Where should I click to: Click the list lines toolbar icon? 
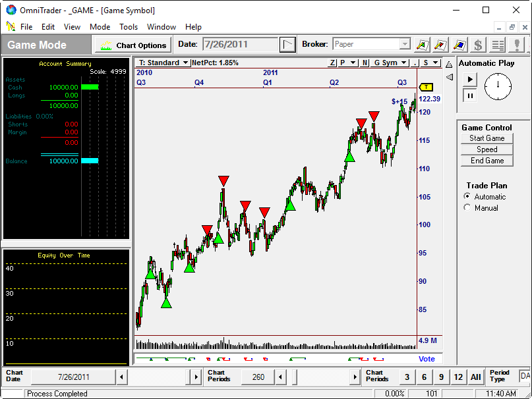(498, 45)
